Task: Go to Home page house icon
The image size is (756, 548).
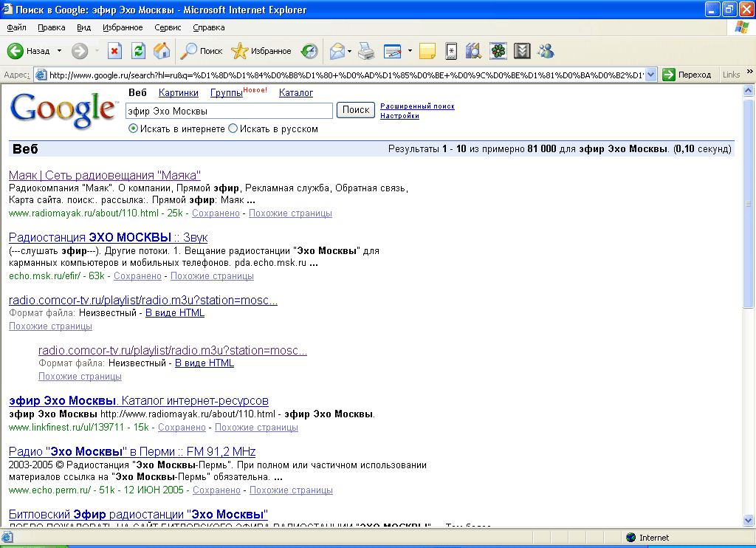Action: click(x=162, y=51)
